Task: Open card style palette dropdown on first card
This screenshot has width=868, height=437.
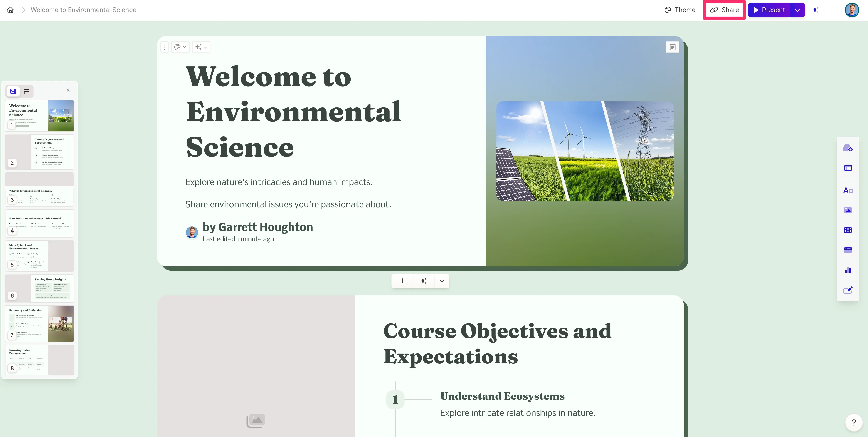Action: click(x=180, y=47)
